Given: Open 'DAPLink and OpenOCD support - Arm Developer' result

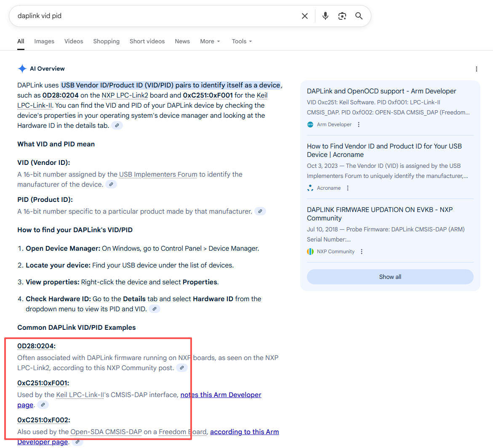Looking at the screenshot, I should click(381, 91).
